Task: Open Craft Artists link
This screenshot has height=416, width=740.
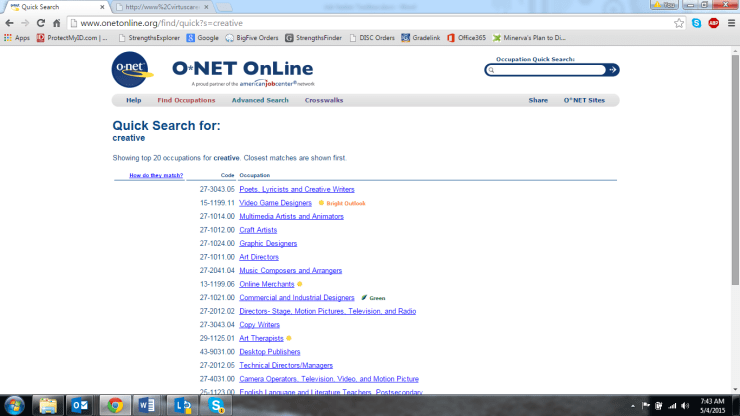Action: pos(258,230)
